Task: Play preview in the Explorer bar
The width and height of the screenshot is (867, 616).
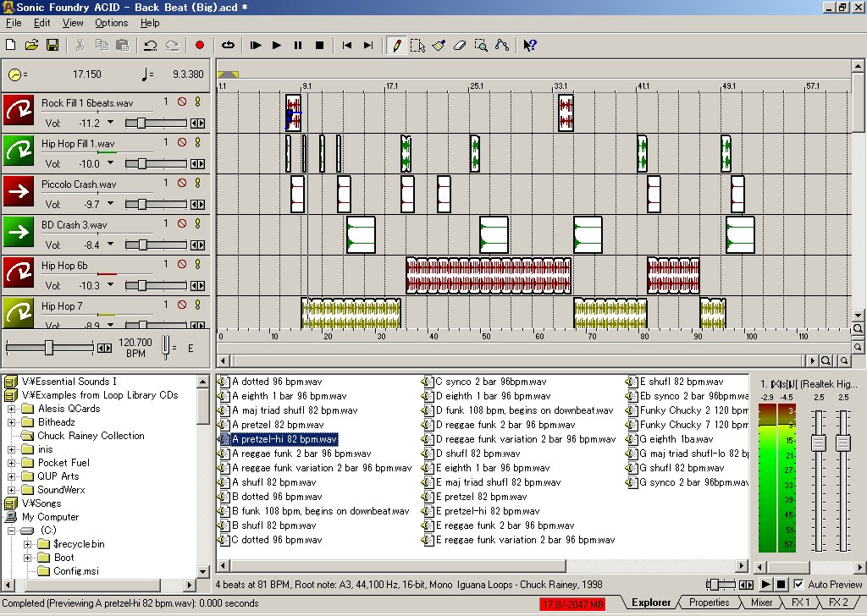Action: coord(765,584)
